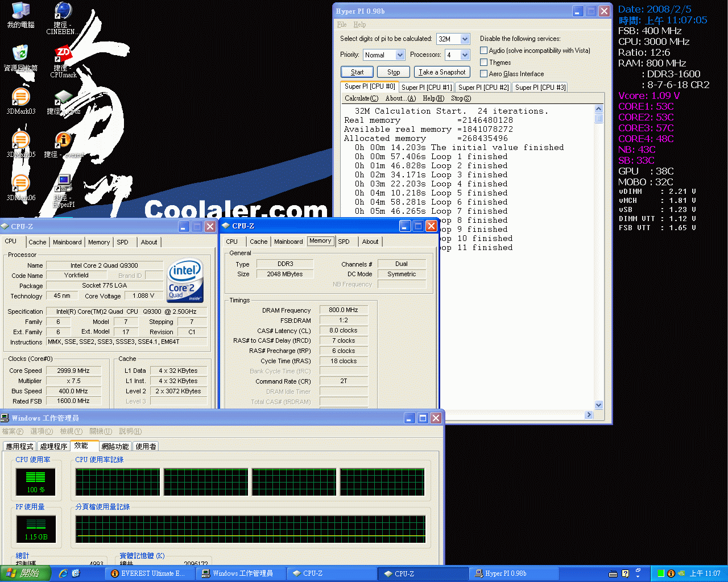Screen dimensions: 728x582
Task: Open the About...(A) menu in Super PI
Action: pyautogui.click(x=400, y=98)
